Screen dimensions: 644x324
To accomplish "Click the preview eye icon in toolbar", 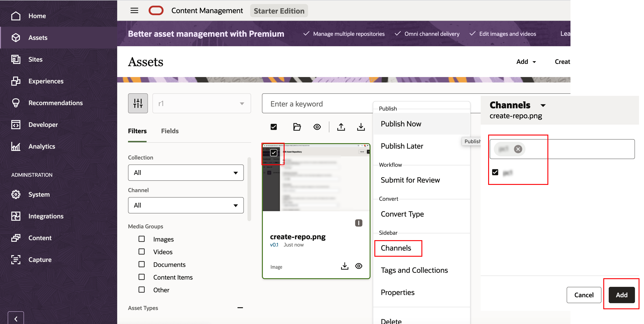I will pos(317,127).
